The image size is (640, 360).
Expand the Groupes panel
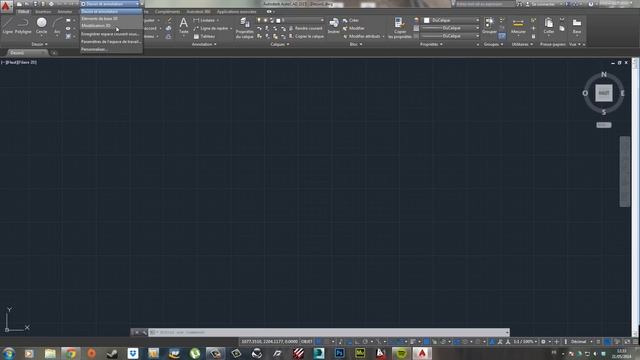click(x=493, y=44)
